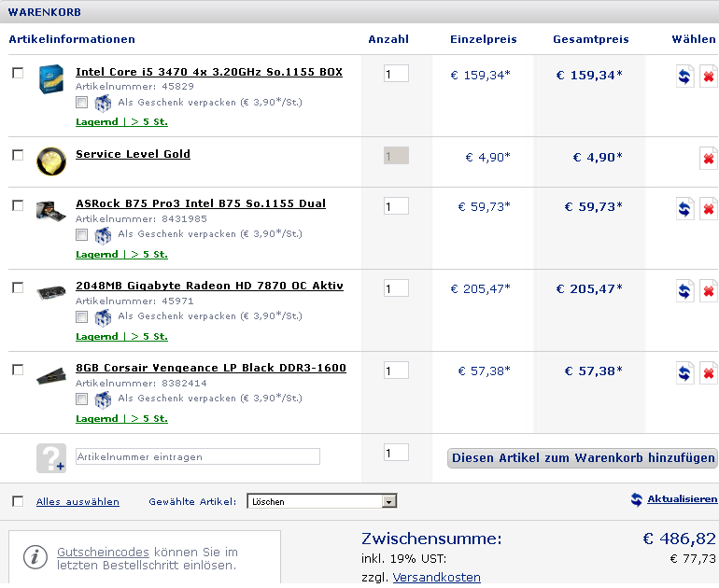Click Artikelnummer: 45829 text

tap(134, 86)
